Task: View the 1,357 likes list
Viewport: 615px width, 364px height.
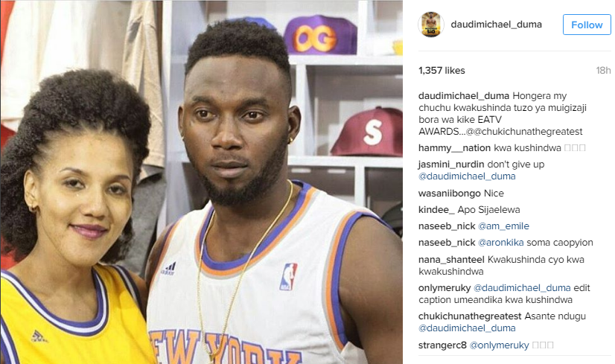Action: pyautogui.click(x=442, y=71)
